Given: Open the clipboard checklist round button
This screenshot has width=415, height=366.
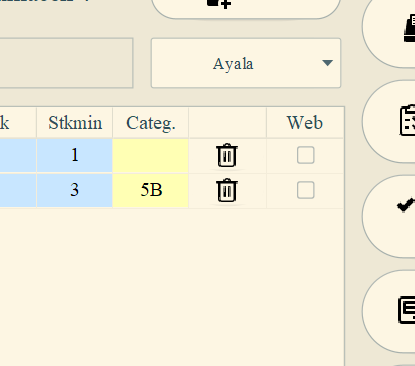Looking at the screenshot, I should [x=390, y=121].
